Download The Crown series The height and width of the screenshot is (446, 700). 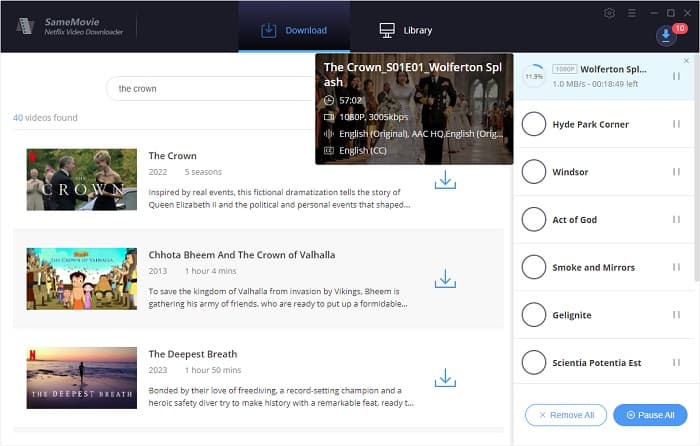(x=445, y=180)
